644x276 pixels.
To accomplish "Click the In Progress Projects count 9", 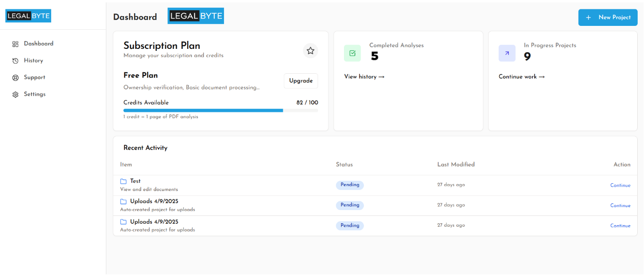I will 527,57.
